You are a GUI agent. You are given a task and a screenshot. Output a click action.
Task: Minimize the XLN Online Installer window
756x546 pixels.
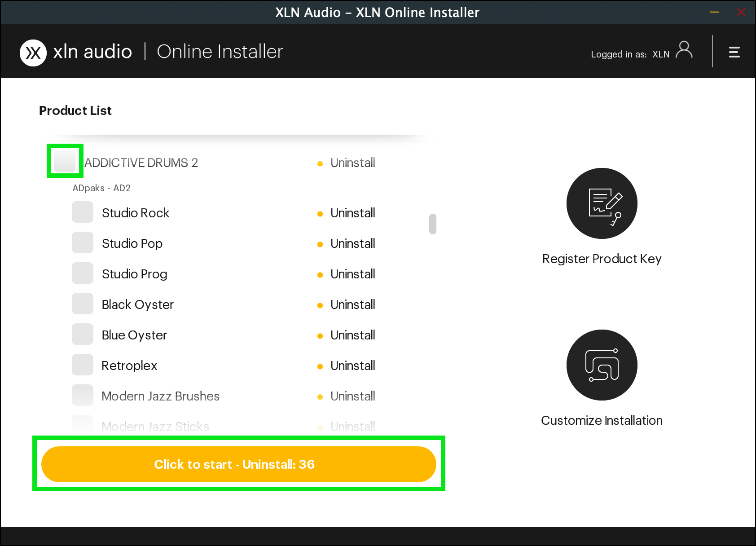(x=714, y=12)
